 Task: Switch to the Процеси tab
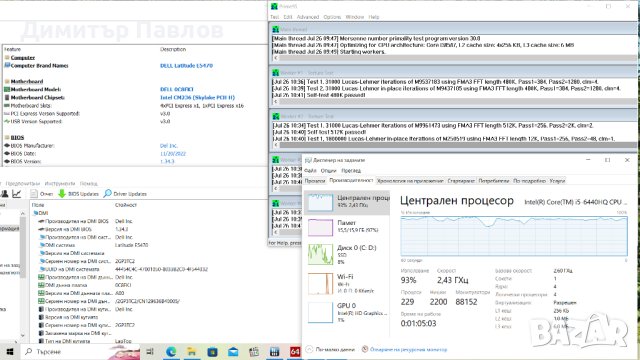[x=315, y=181]
